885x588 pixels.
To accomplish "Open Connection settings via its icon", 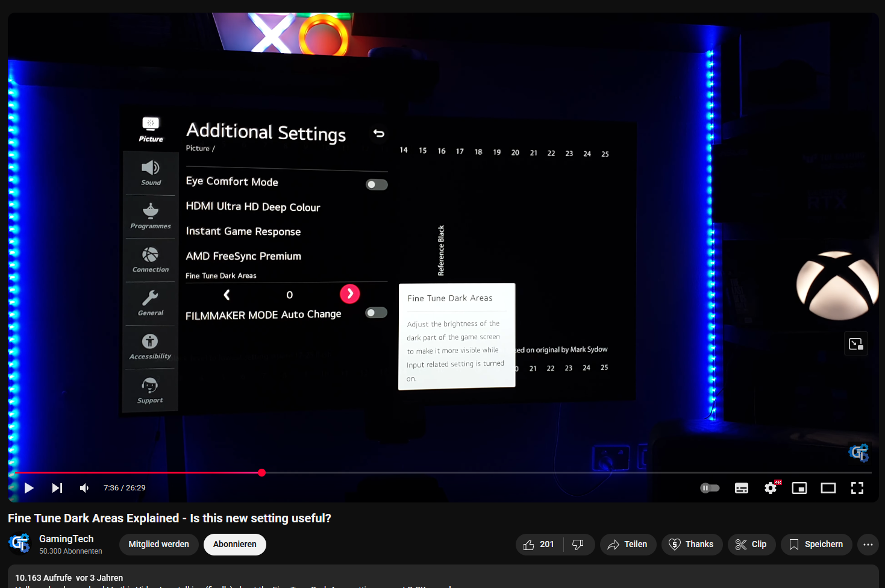I will pos(150,259).
